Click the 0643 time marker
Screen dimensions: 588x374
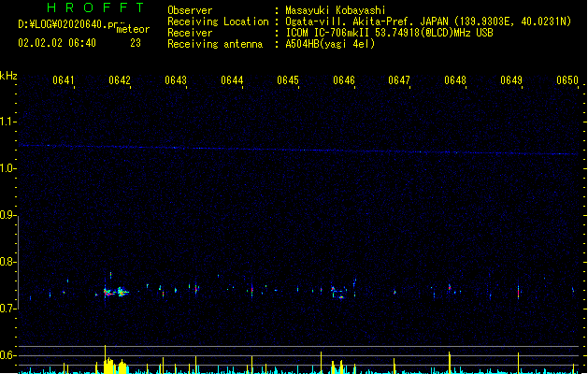coord(176,80)
